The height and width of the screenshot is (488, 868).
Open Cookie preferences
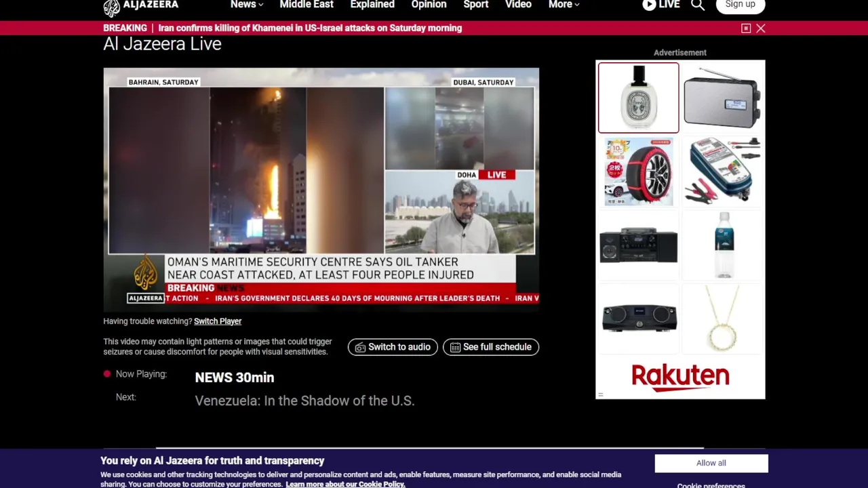pos(711,485)
